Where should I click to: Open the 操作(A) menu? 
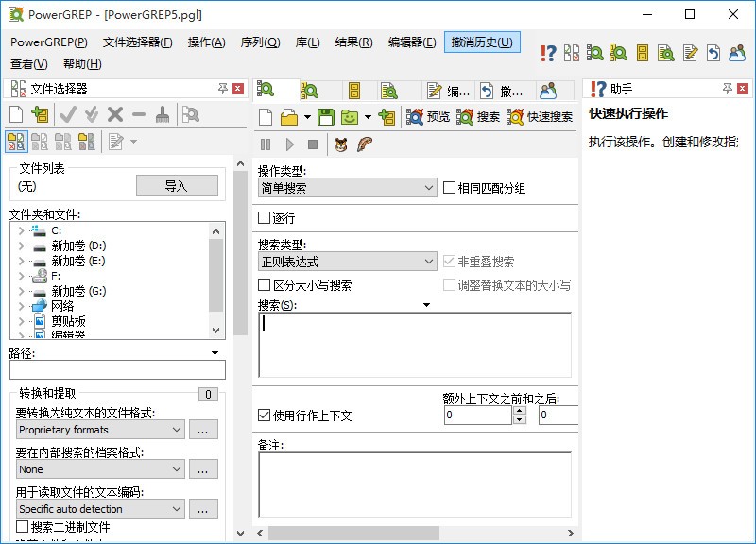pos(206,42)
